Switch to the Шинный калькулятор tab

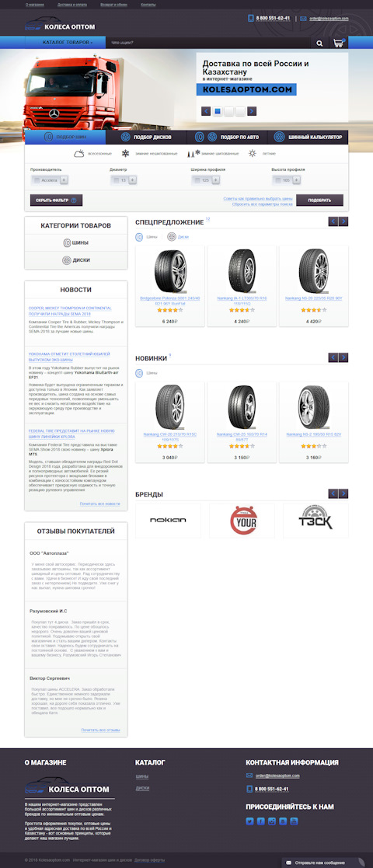(309, 137)
